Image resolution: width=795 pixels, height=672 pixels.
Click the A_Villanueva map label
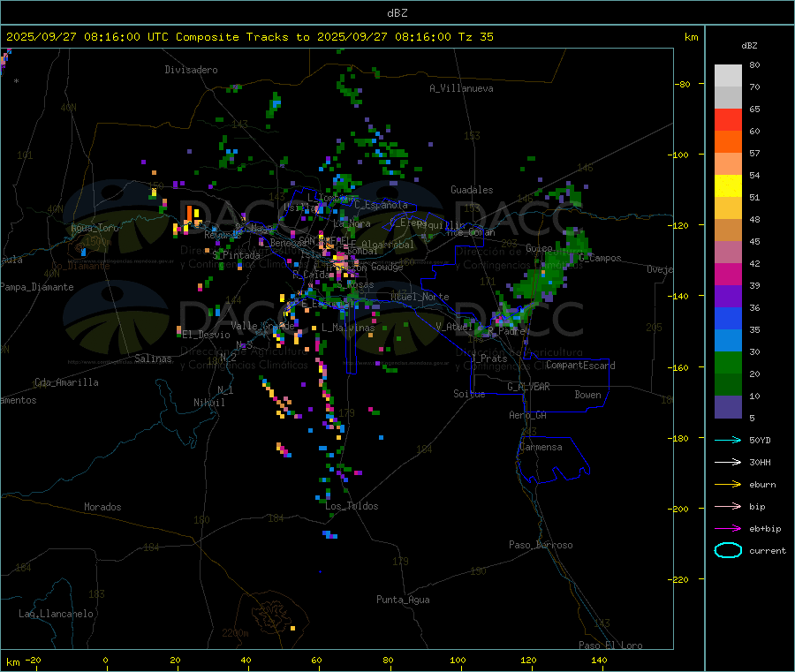point(461,88)
